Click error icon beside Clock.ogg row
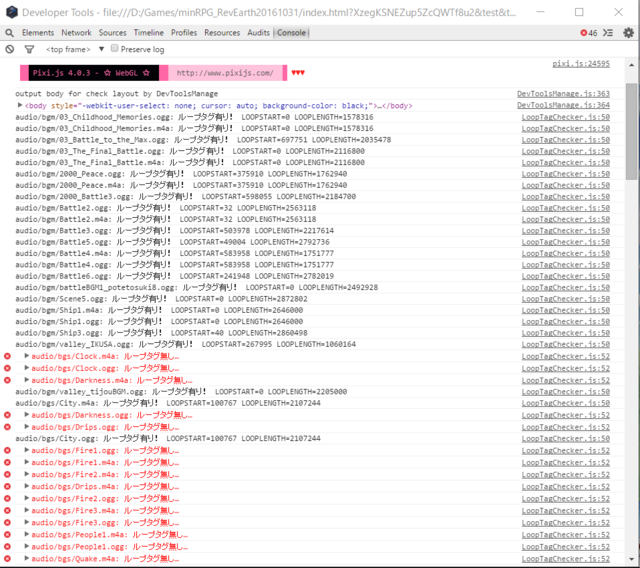Viewport: 640px width, 568px height. pos(7,368)
